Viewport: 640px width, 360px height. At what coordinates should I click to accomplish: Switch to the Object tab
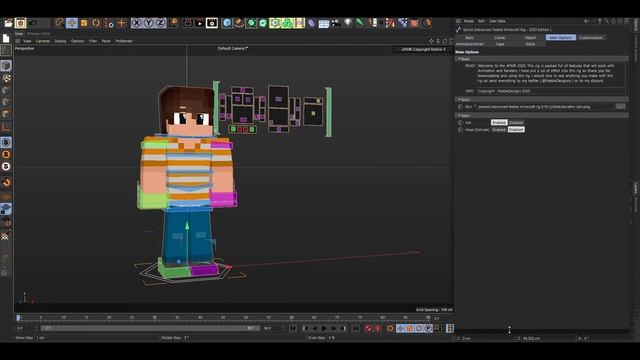530,38
